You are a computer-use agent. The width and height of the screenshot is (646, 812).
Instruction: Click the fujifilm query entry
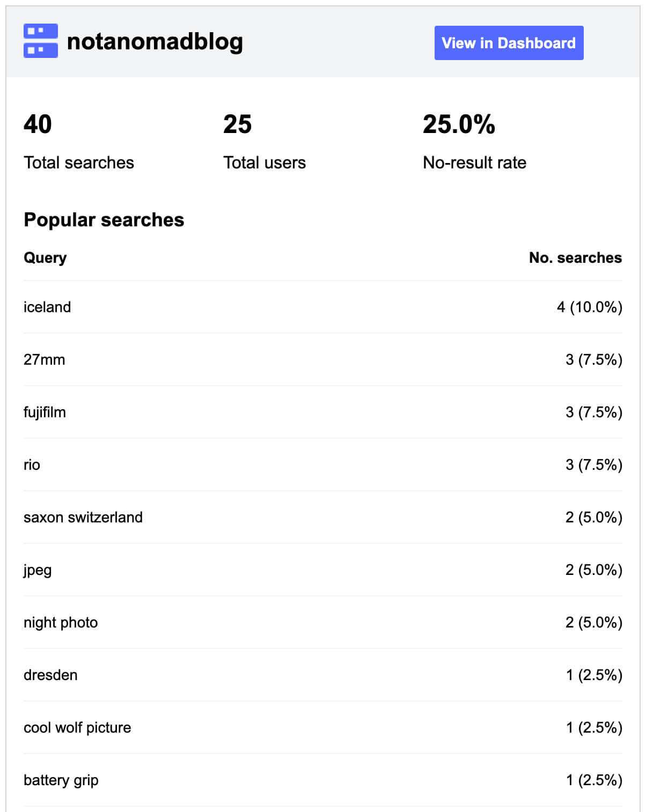tap(45, 412)
